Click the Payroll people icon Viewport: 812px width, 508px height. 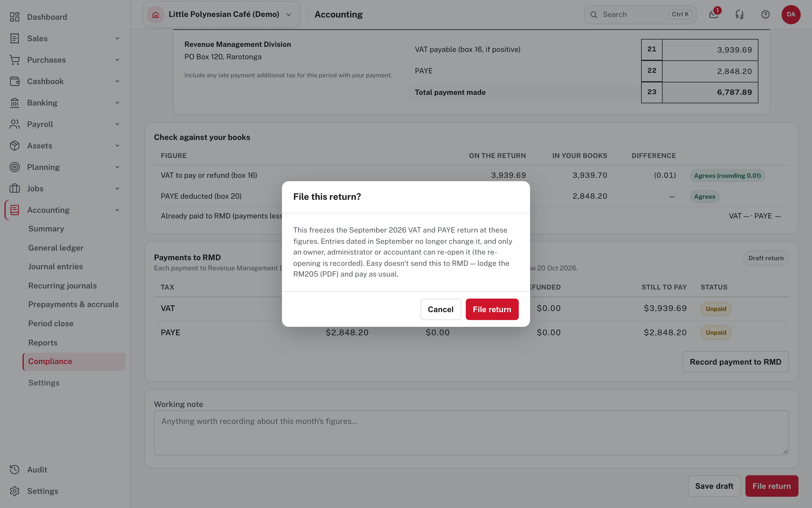point(14,124)
